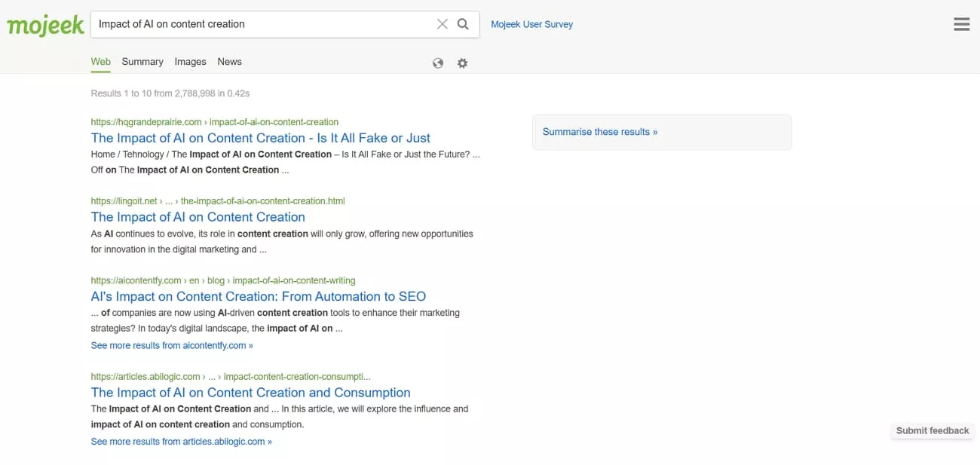Open the result about AI content creation being fake
This screenshot has width=980, height=465.
tap(260, 138)
